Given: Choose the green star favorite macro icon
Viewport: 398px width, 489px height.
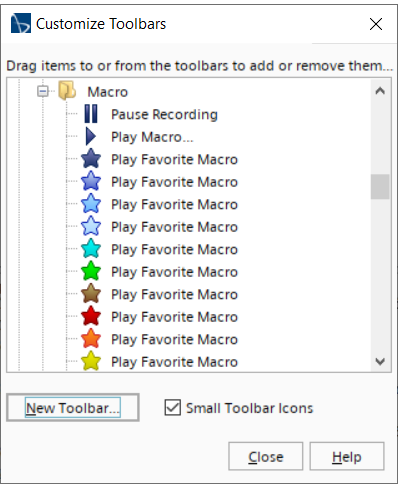Looking at the screenshot, I should [91, 271].
